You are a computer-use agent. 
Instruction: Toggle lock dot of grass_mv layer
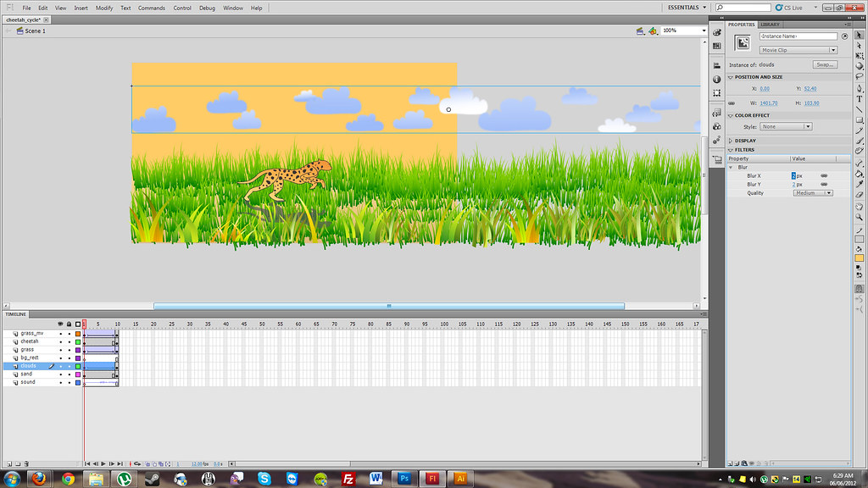click(70, 334)
